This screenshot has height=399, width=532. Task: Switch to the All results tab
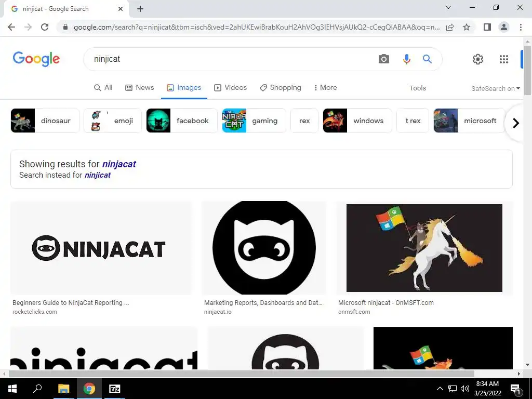pyautogui.click(x=103, y=87)
